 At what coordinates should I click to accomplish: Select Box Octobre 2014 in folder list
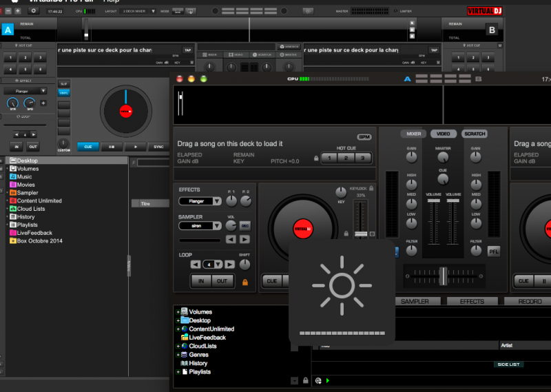tap(39, 241)
